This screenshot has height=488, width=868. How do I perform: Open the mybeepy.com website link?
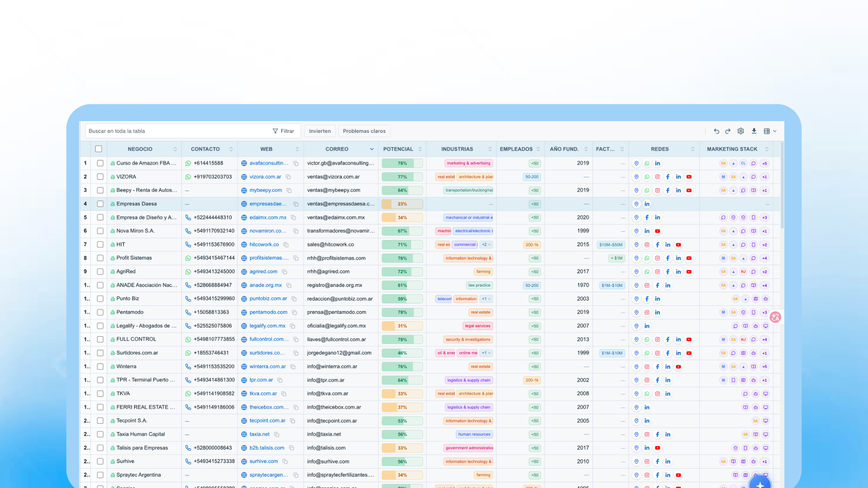tap(266, 190)
